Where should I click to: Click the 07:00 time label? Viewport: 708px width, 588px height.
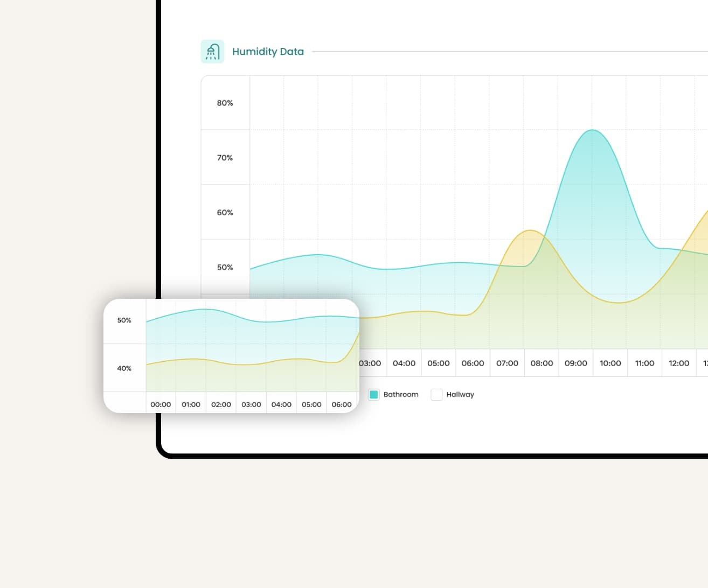(507, 363)
